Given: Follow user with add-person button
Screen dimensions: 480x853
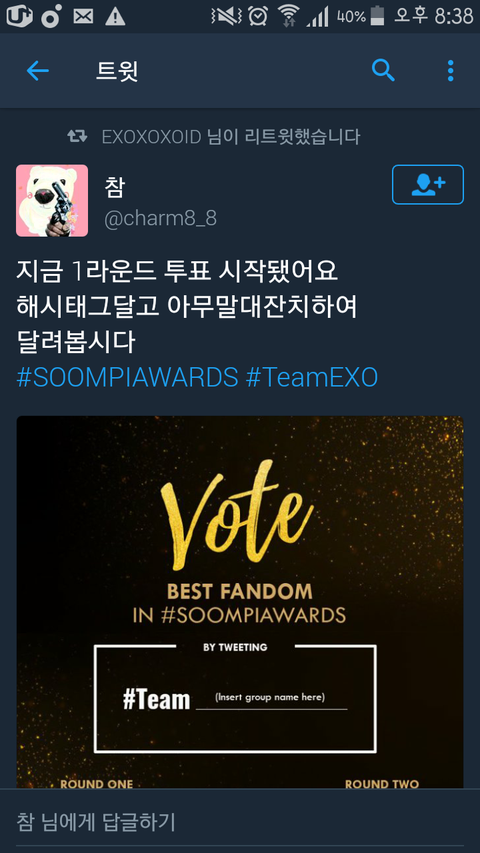Looking at the screenshot, I should click(x=428, y=184).
